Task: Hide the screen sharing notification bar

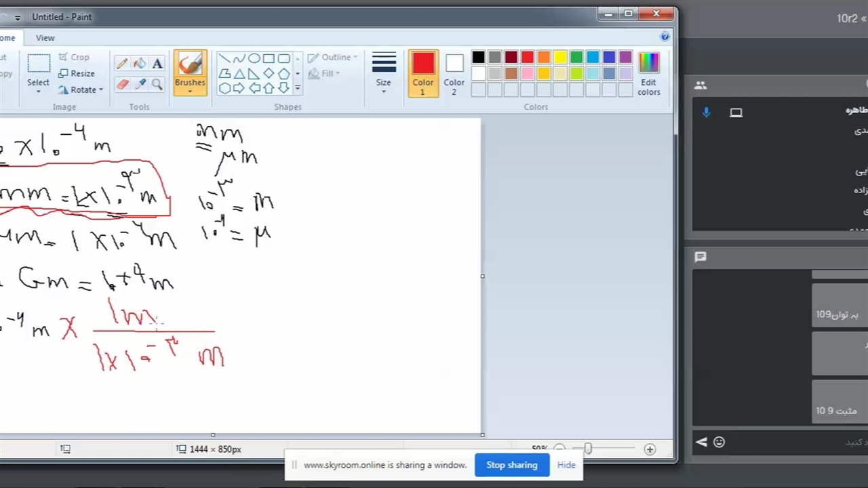Action: coord(566,465)
